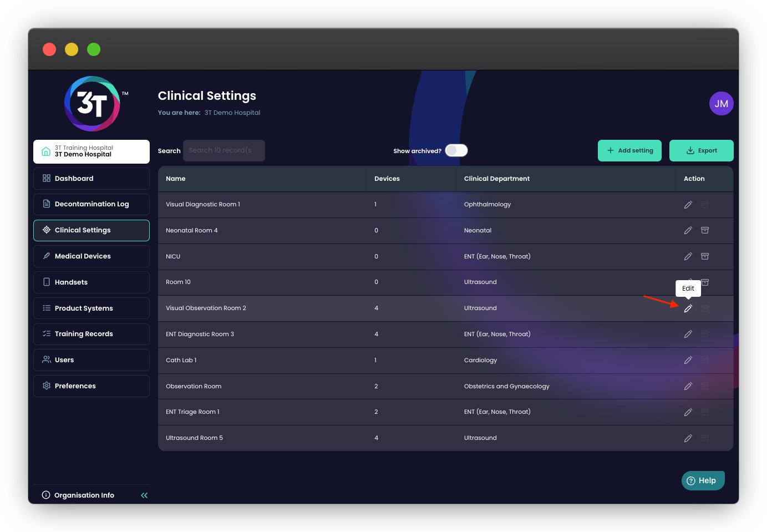Open the Users page
The image size is (767, 532).
click(92, 360)
